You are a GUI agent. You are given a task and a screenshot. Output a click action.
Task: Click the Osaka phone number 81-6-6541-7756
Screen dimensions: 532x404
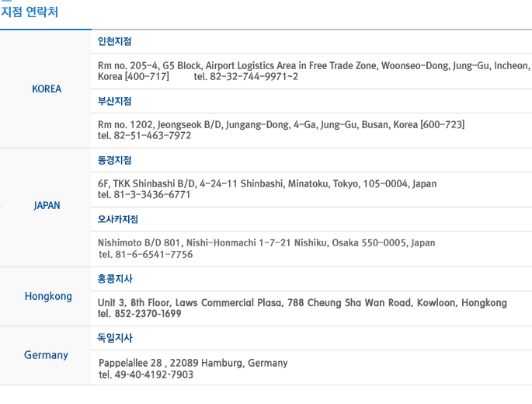[146, 254]
